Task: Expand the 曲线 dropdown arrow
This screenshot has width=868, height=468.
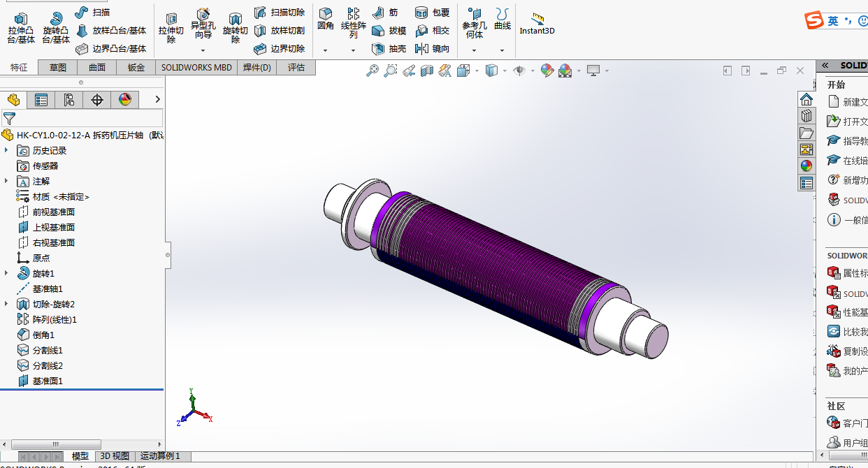Action: coord(502,50)
